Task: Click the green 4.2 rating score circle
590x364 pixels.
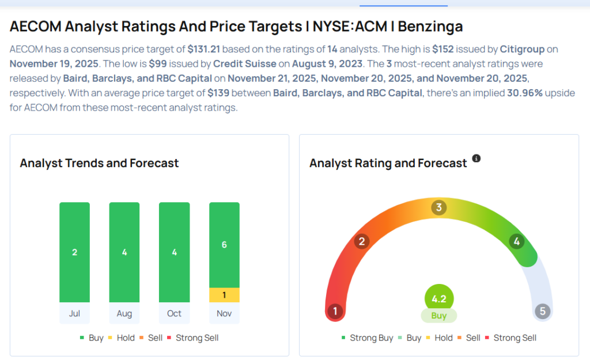Action: point(439,299)
